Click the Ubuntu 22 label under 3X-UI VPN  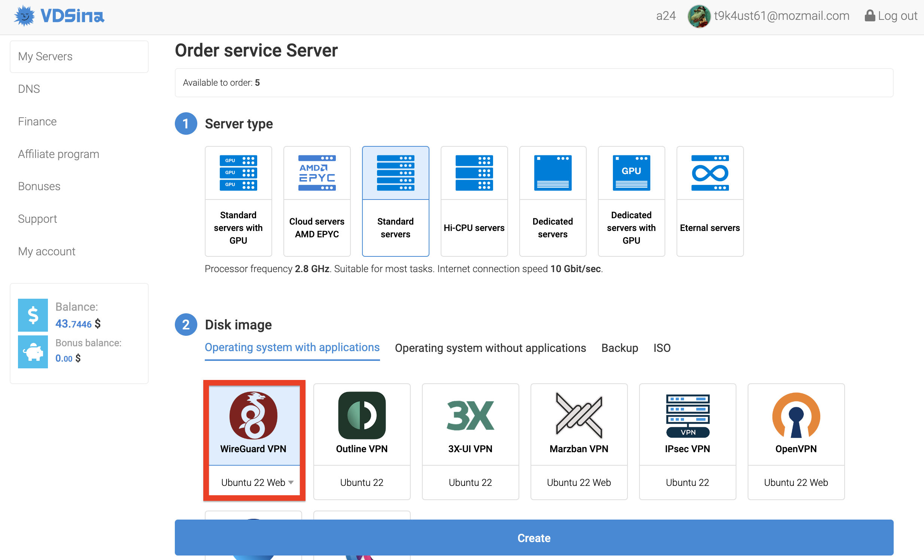(470, 483)
